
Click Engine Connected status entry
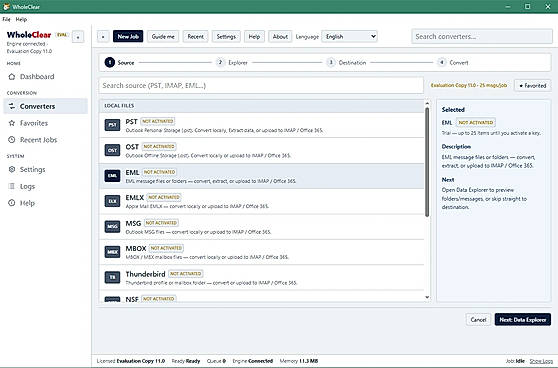tap(253, 361)
